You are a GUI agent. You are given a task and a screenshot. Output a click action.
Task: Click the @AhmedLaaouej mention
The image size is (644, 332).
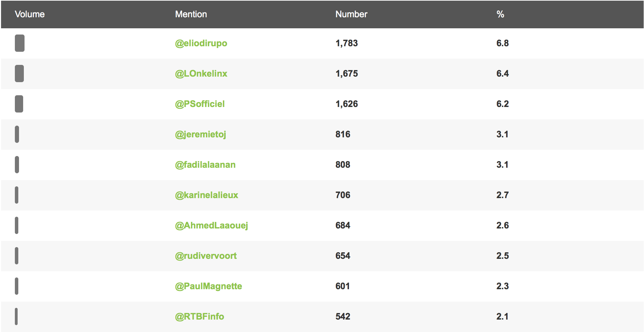[x=211, y=225]
